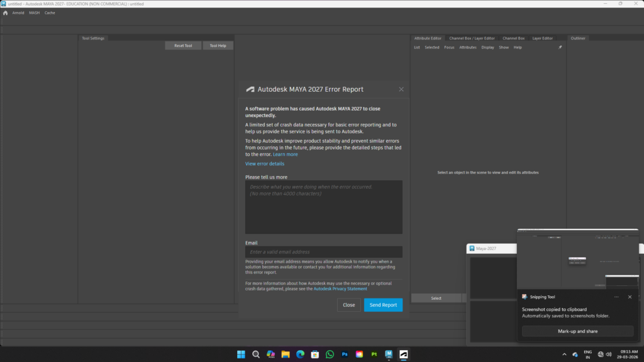Switch to the Layer Editor tab
This screenshot has width=644, height=362.
pos(543,38)
